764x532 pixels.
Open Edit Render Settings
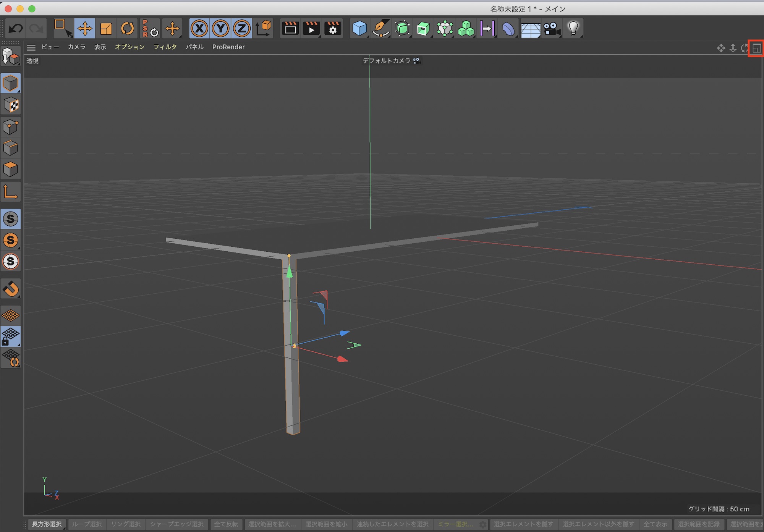tap(333, 28)
